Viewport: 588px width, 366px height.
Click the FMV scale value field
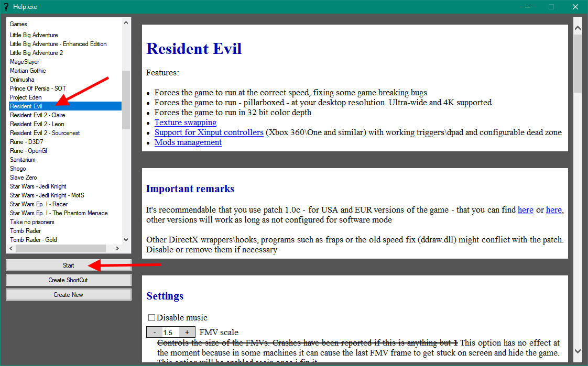tap(171, 332)
